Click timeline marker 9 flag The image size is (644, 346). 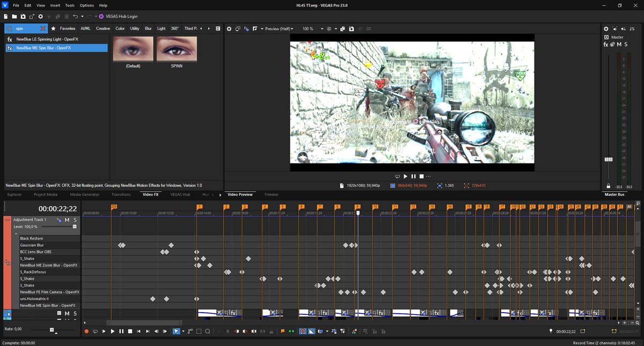357,207
